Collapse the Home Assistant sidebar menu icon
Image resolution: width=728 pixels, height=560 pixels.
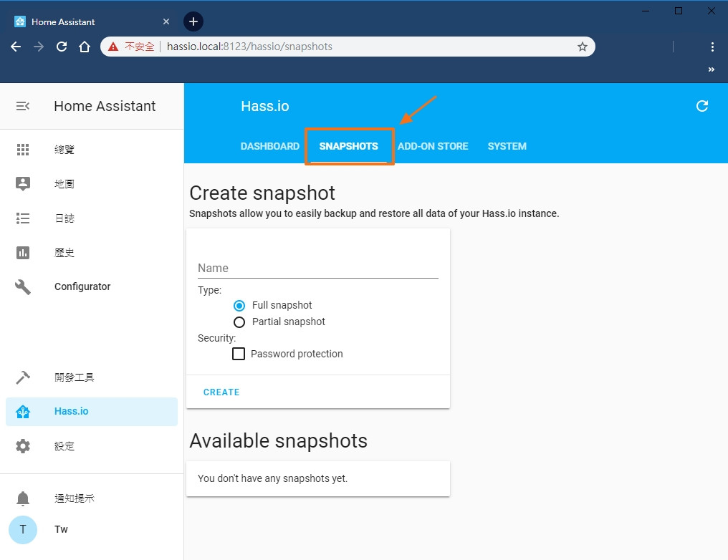tap(23, 106)
